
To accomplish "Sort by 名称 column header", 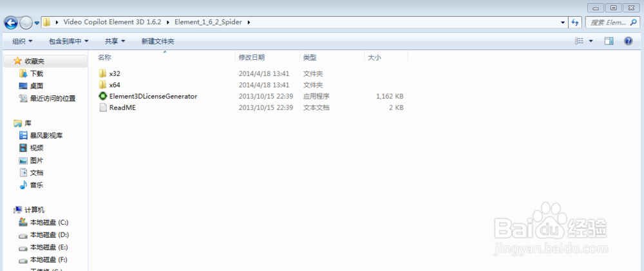I will [104, 57].
